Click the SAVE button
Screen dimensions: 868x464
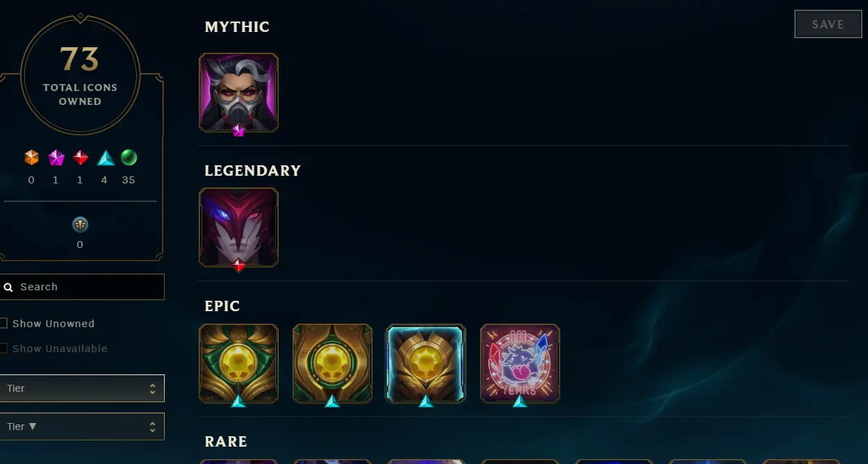coord(828,24)
